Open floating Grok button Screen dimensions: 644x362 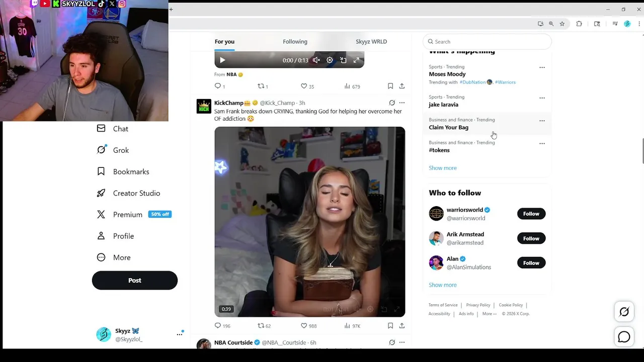624,312
